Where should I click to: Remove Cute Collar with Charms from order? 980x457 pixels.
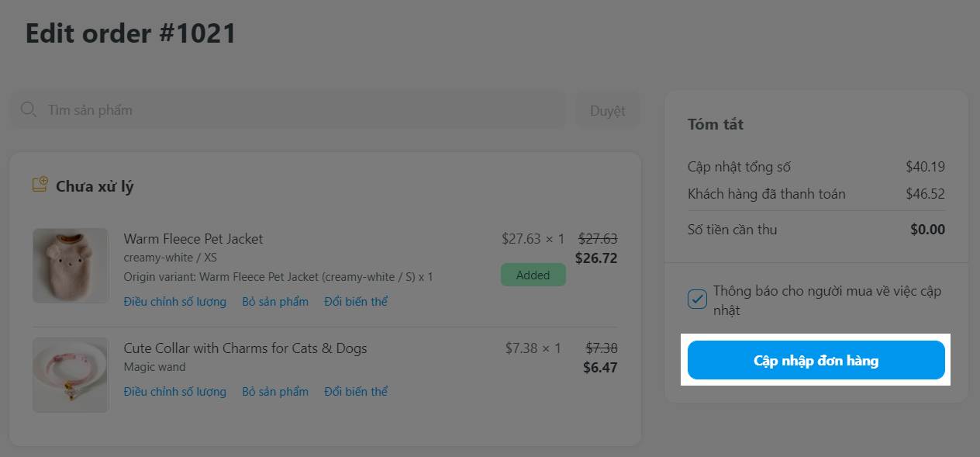click(x=275, y=392)
